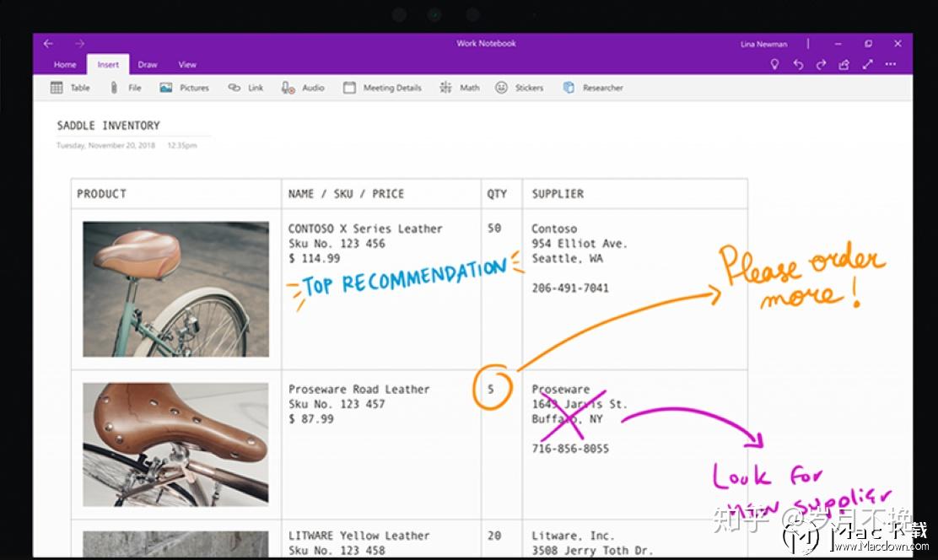Viewport: 938px width, 560px height.
Task: Open the Stickers picker
Action: 519,87
